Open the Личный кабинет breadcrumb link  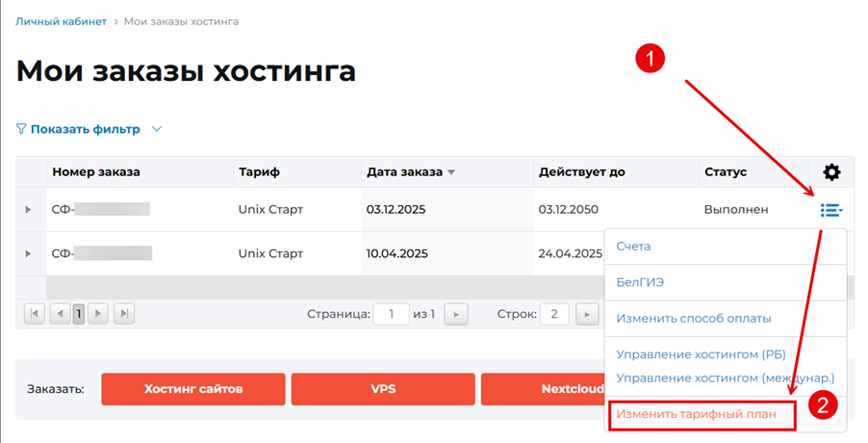coord(59,20)
